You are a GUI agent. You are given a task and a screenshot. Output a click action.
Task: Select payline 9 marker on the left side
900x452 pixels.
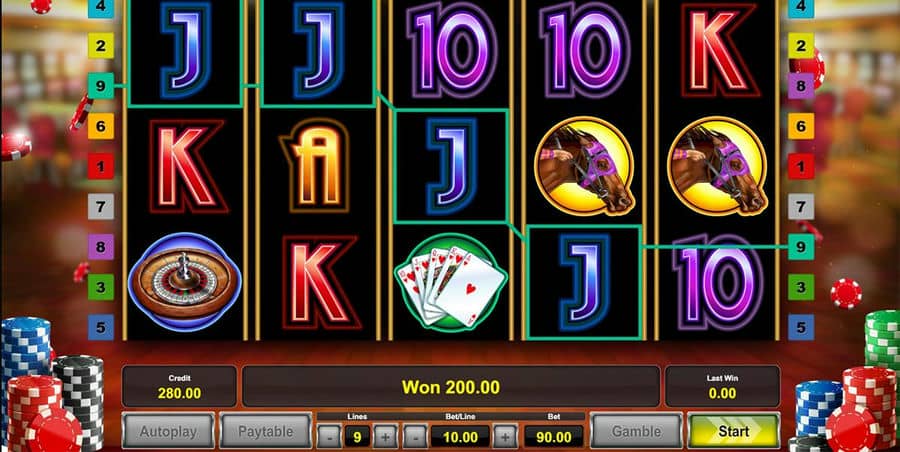(101, 86)
